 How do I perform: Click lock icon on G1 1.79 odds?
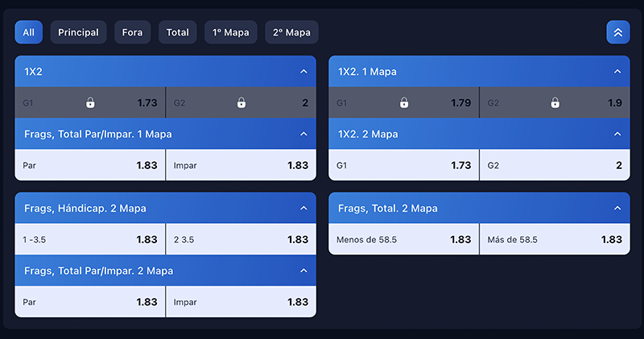(x=404, y=103)
